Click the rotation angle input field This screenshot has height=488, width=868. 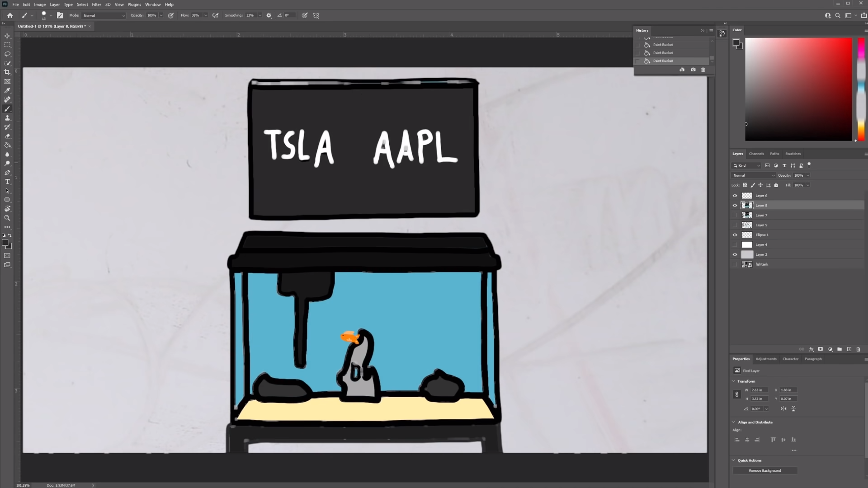757,409
